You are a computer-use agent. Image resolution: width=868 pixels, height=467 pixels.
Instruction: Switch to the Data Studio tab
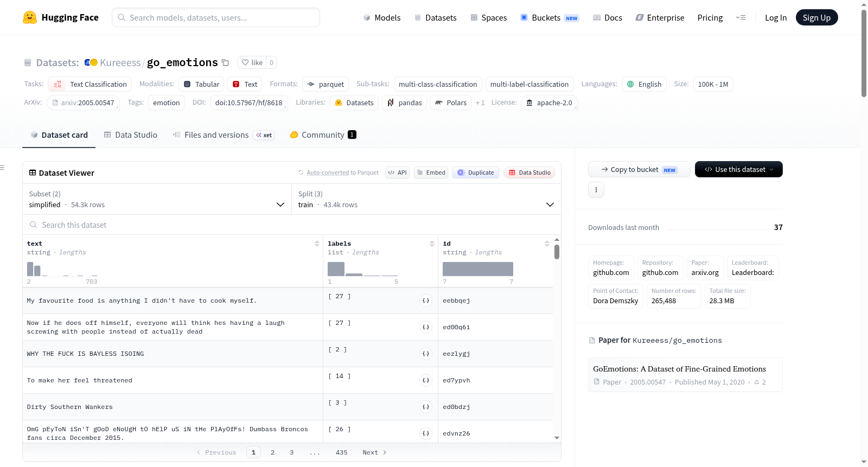[131, 135]
